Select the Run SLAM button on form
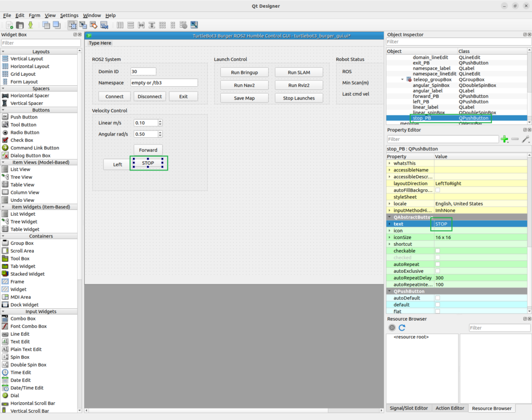This screenshot has width=532, height=420. click(x=299, y=72)
